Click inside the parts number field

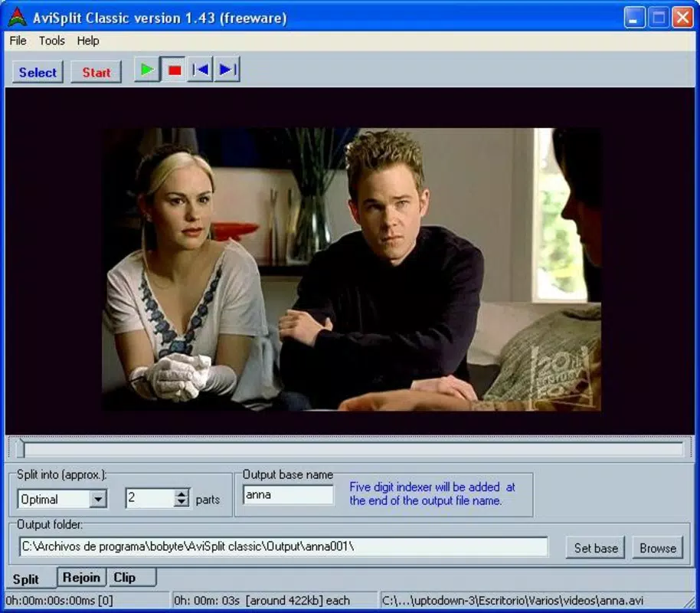(150, 498)
